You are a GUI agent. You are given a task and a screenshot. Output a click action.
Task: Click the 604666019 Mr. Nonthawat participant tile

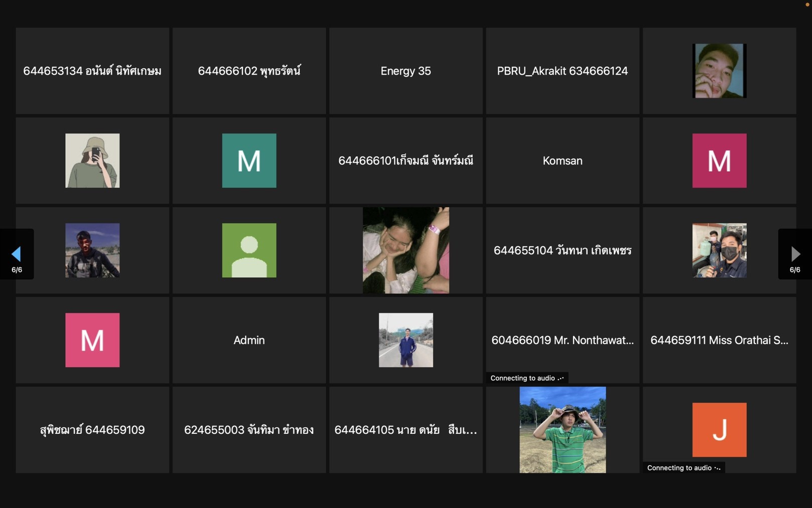tap(562, 340)
